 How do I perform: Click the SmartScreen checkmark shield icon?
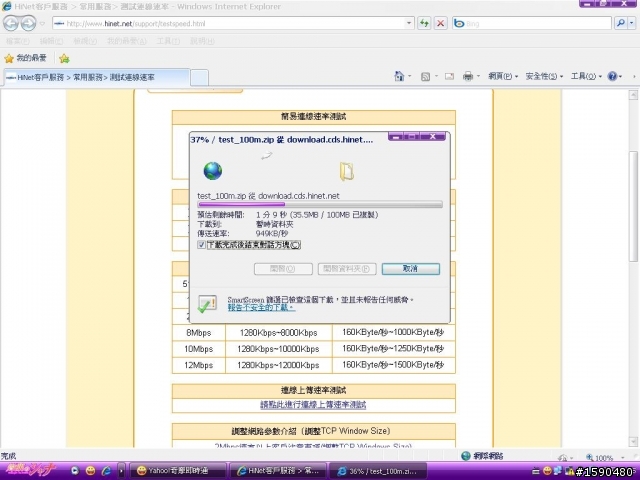tap(207, 304)
